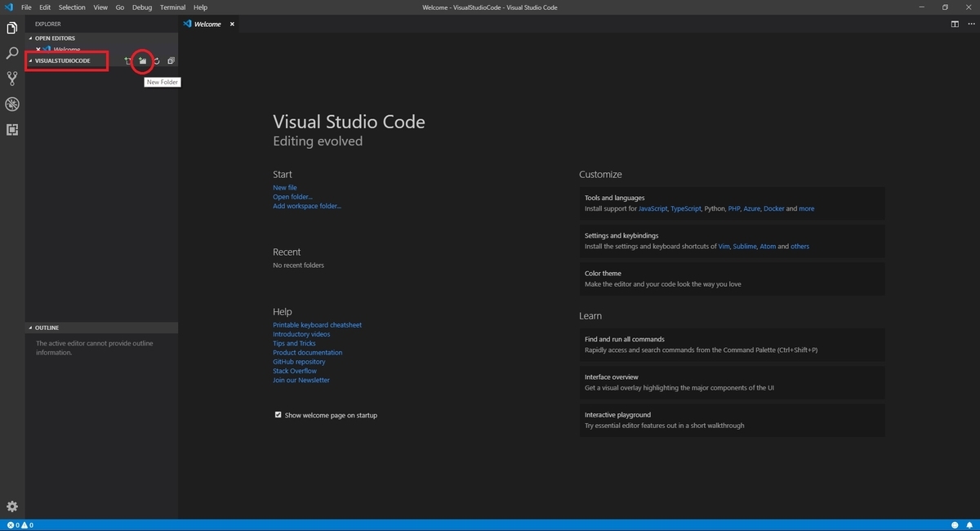The width and height of the screenshot is (980, 531).
Task: Refresh the explorer file tree
Action: 156,60
